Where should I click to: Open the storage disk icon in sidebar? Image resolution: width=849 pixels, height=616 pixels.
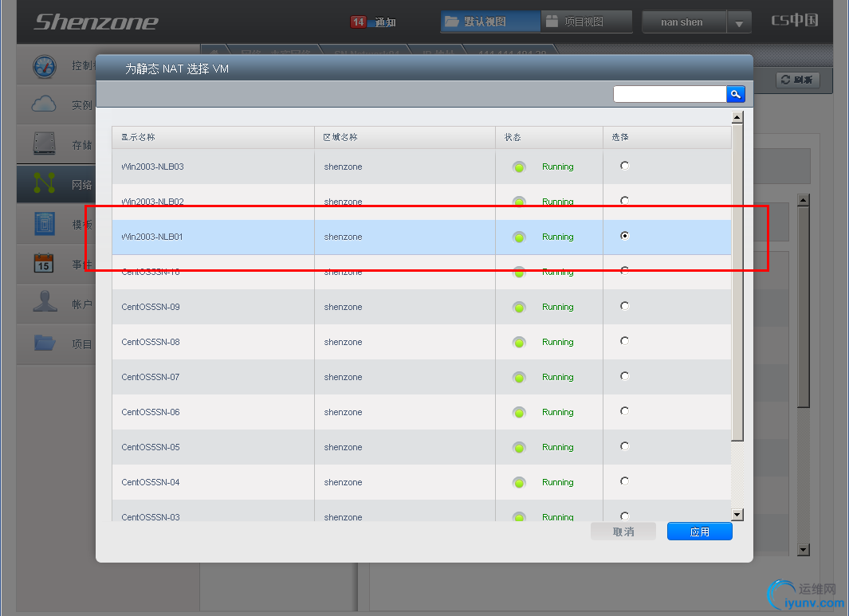pyautogui.click(x=45, y=143)
